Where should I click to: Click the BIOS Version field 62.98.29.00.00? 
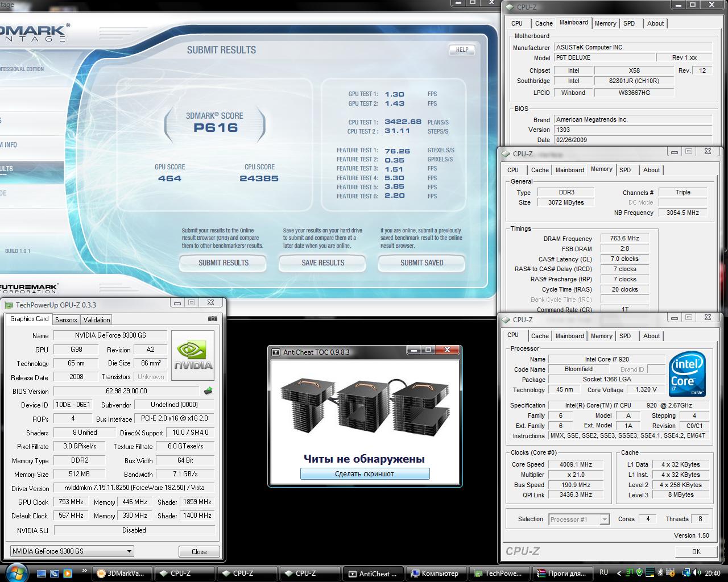(126, 391)
